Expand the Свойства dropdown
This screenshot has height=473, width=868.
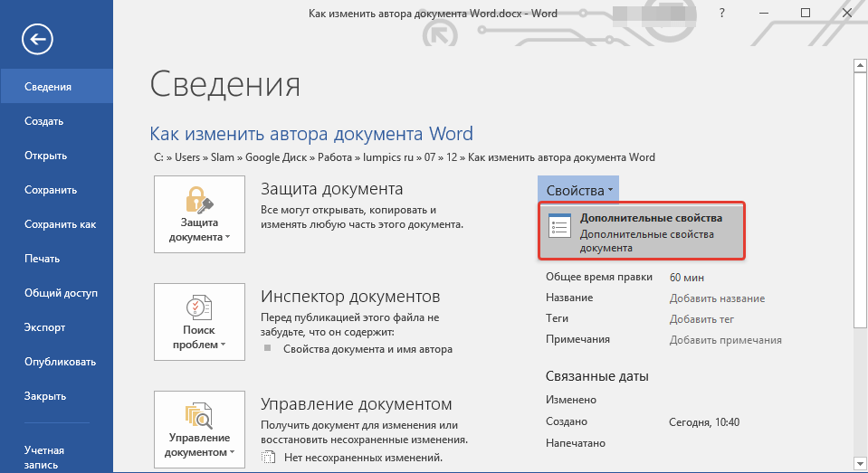pyautogui.click(x=579, y=190)
